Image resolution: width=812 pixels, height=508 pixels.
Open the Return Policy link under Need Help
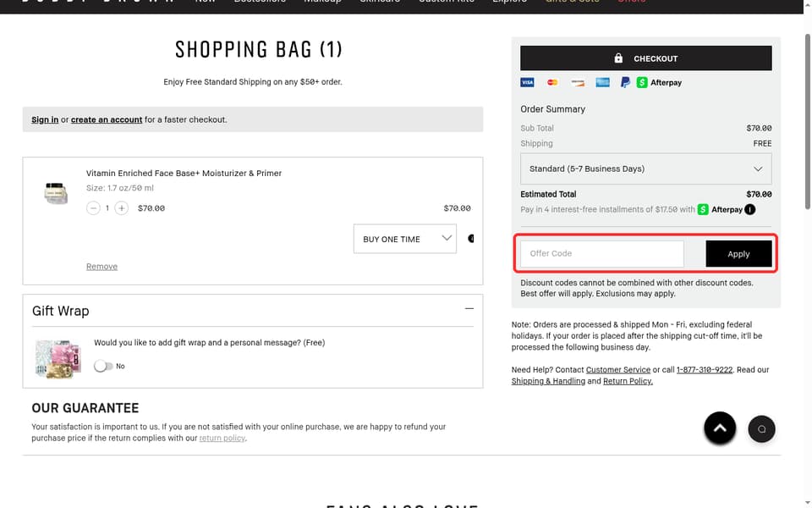(628, 381)
